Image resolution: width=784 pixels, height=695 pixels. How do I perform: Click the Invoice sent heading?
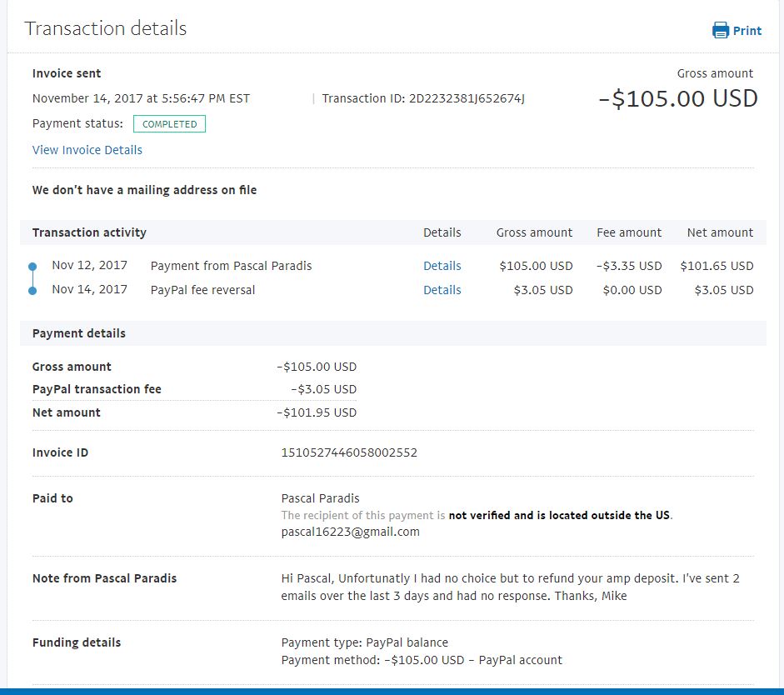[x=67, y=73]
